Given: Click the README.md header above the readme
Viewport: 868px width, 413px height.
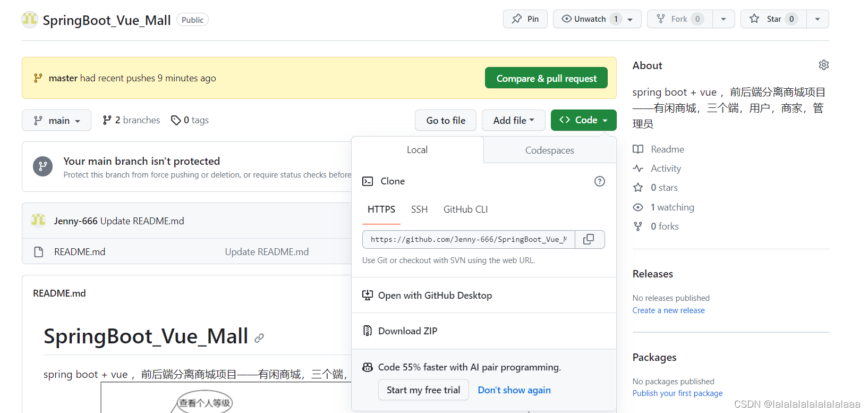Looking at the screenshot, I should (x=59, y=293).
